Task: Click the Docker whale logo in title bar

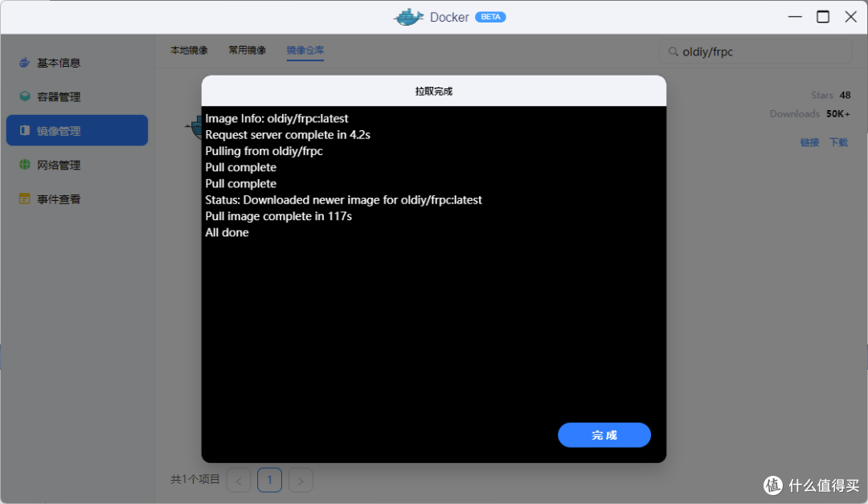Action: click(x=408, y=17)
